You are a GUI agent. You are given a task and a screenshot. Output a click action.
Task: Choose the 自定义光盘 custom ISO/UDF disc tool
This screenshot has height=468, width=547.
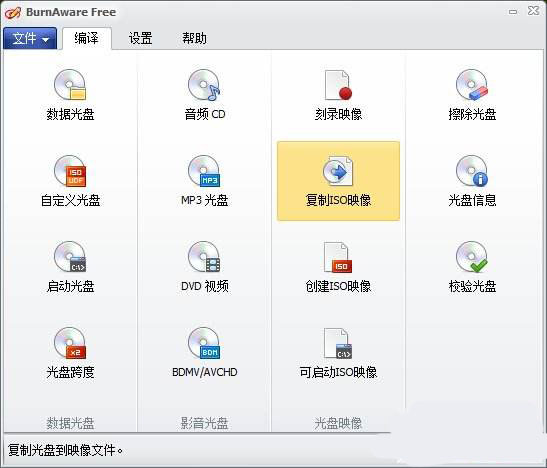70,181
